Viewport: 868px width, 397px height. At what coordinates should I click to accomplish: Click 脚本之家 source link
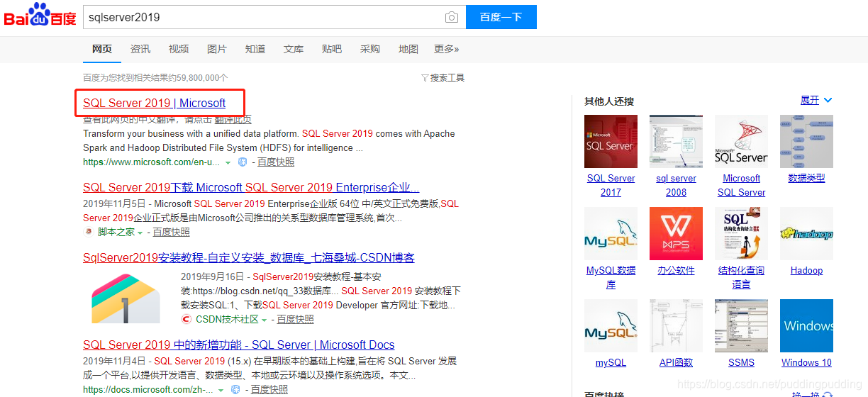[x=116, y=232]
